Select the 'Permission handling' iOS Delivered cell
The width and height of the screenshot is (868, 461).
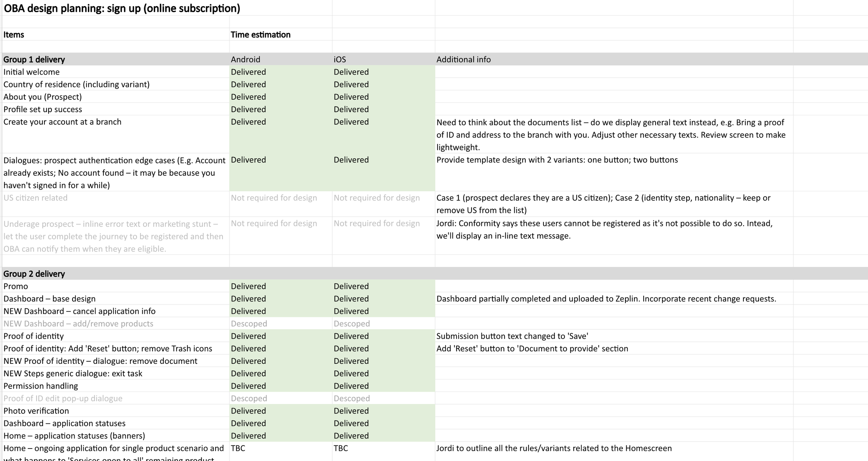pyautogui.click(x=351, y=386)
